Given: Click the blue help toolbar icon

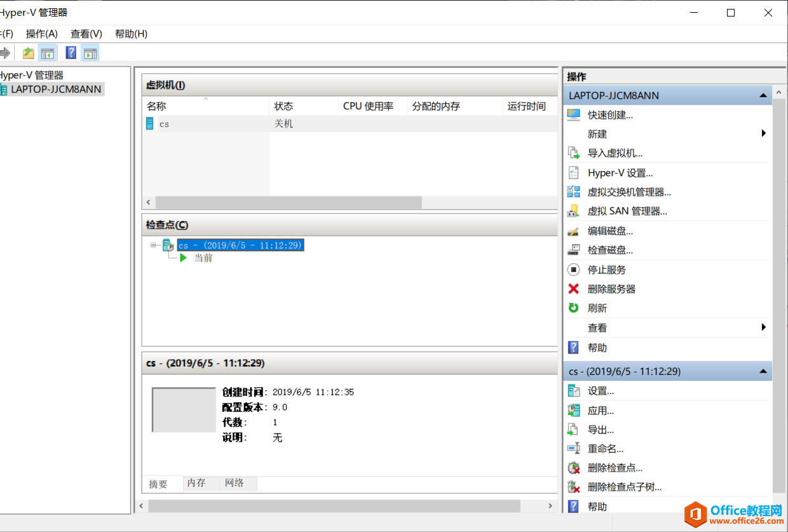Looking at the screenshot, I should pos(71,53).
